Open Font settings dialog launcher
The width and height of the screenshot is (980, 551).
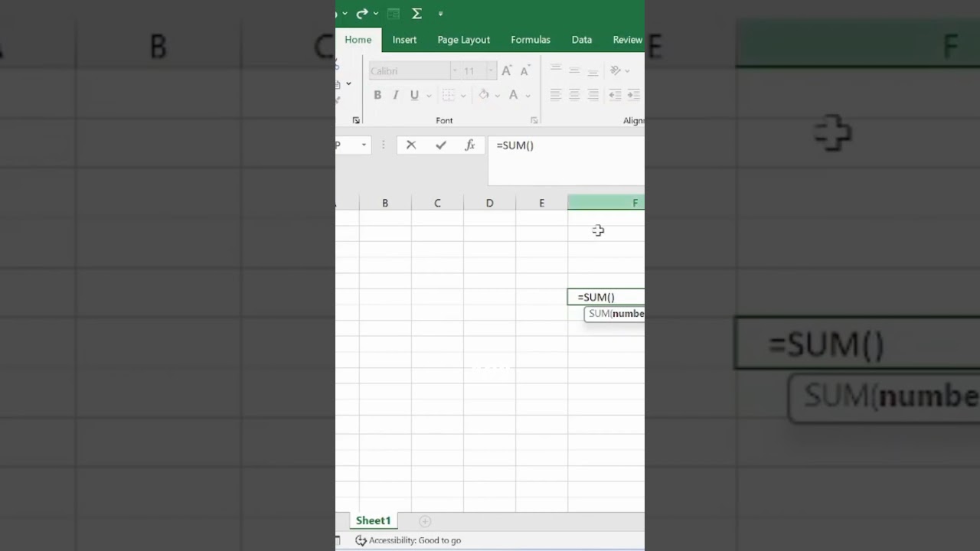pyautogui.click(x=534, y=121)
